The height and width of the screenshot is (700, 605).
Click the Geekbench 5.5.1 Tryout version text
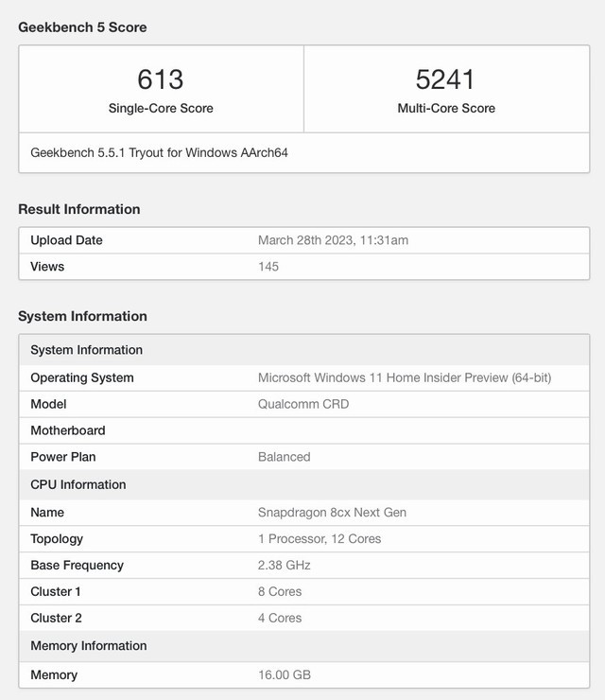[x=159, y=152]
